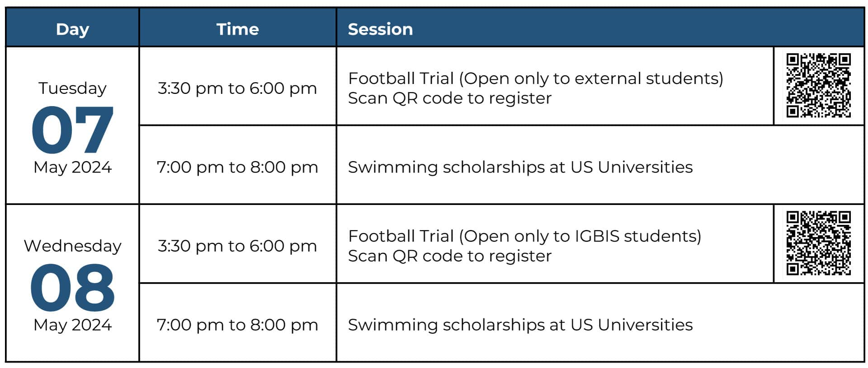
Task: Select the Day column header
Action: click(72, 29)
